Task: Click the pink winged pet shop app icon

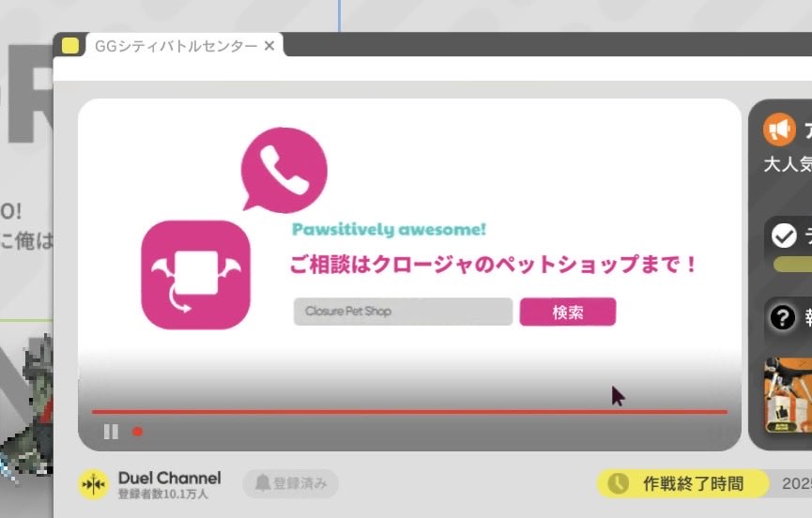Action: (196, 275)
